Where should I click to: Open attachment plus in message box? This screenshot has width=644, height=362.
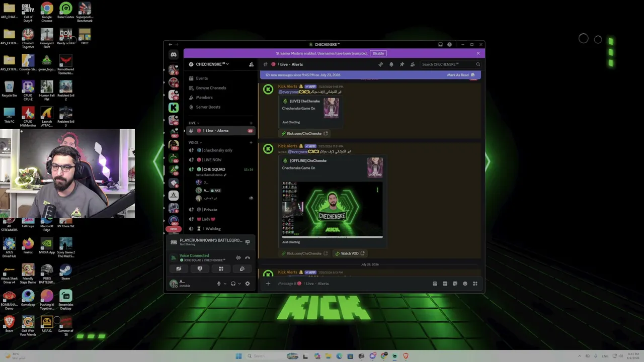268,284
